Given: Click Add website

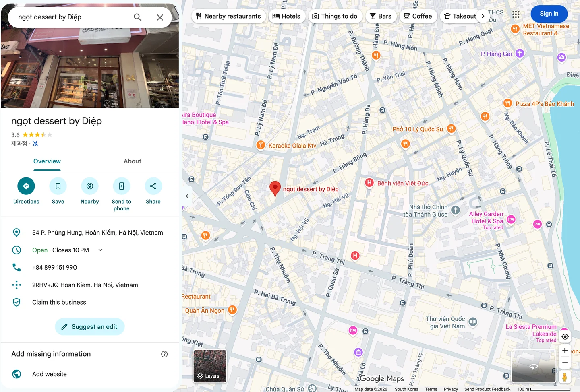Looking at the screenshot, I should [x=89, y=374].
